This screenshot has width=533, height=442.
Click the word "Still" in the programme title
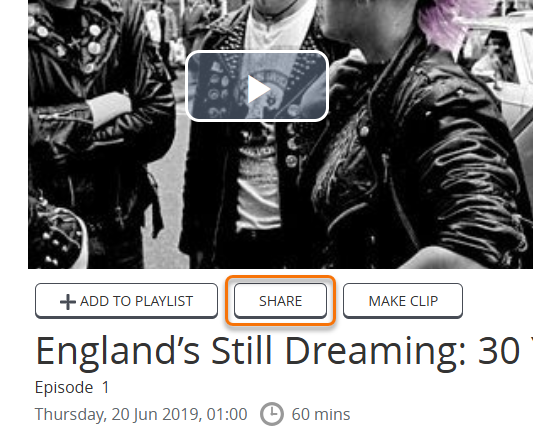click(x=241, y=351)
